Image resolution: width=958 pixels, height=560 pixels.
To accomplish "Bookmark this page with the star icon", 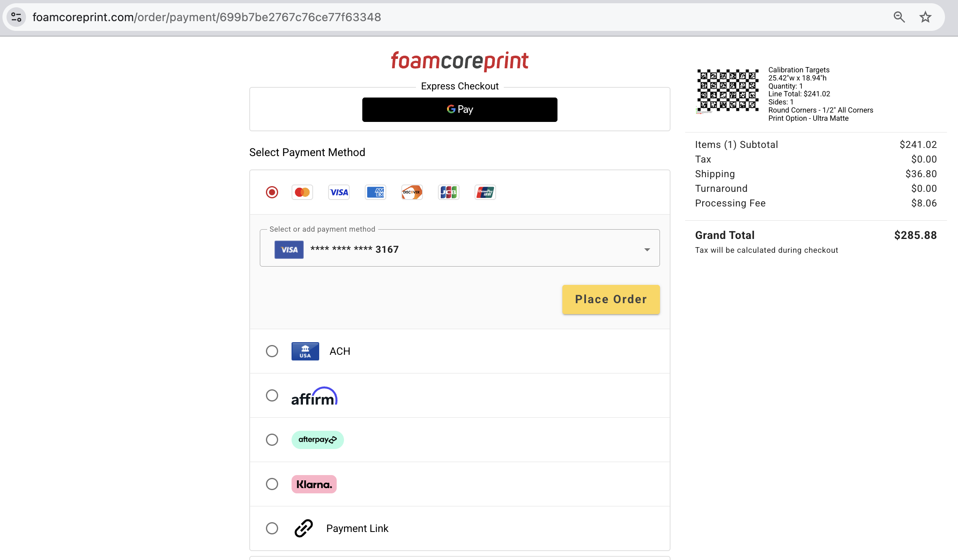I will (925, 17).
